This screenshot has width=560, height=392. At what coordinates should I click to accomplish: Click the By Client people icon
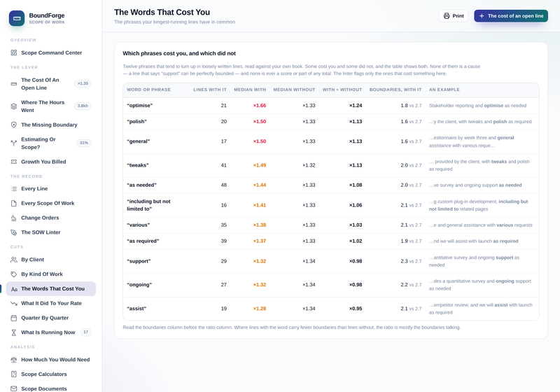[x=13, y=260]
